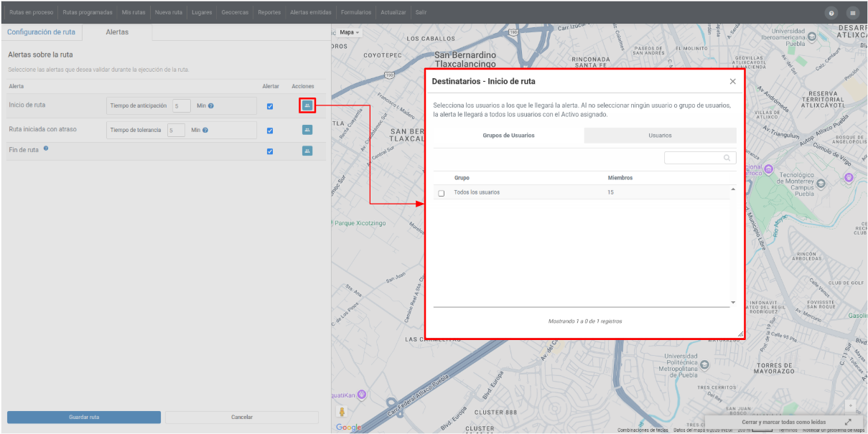Viewport: 868px width, 434px height.
Task: Click the Tiempo de anticipación minutes field
Action: click(x=182, y=106)
